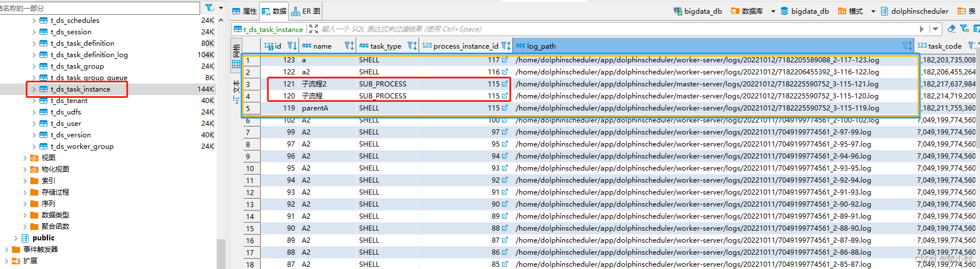Switch to the 数据 tab
Screen dimensions: 980x269
274,11
